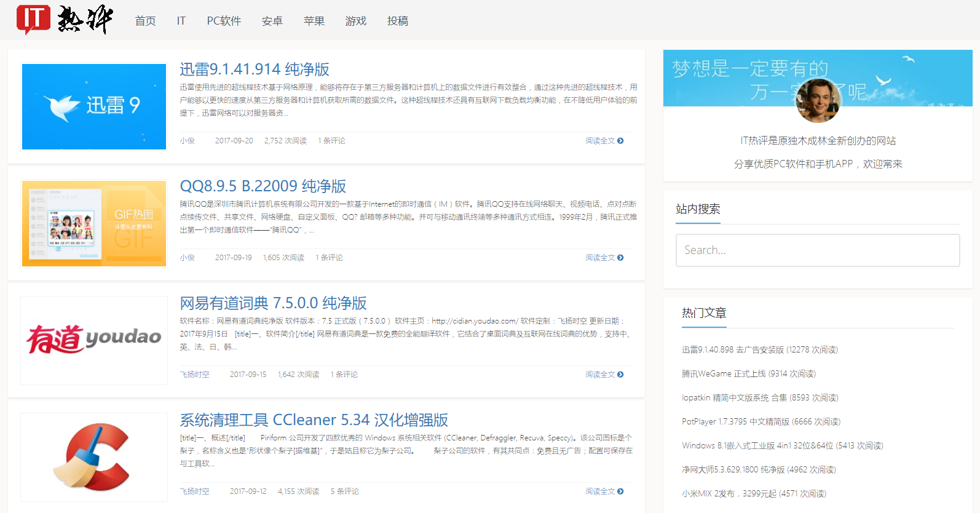Viewport: 980px width, 513px height.
Task: Click 阅读全文 for the QQ8.9.5 article
Action: coord(600,258)
